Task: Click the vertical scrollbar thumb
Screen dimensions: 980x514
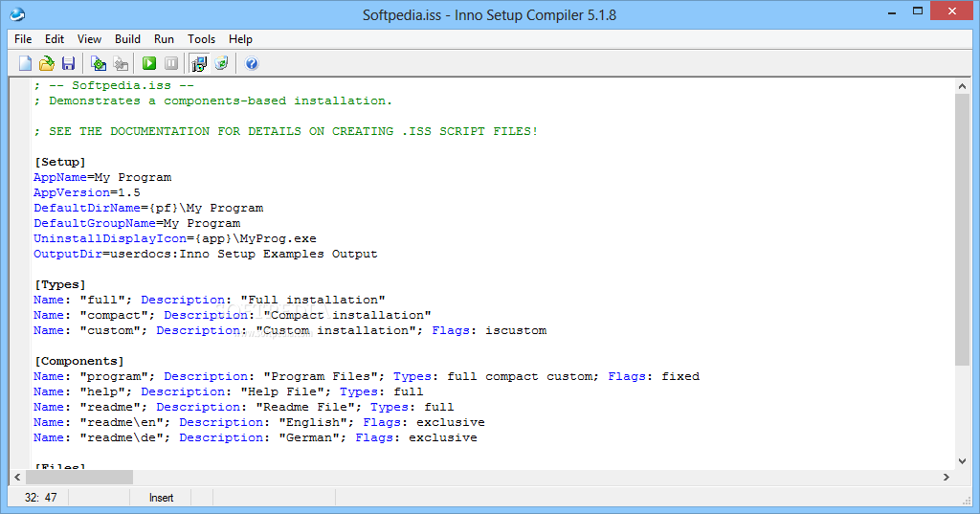Action: 962,230
